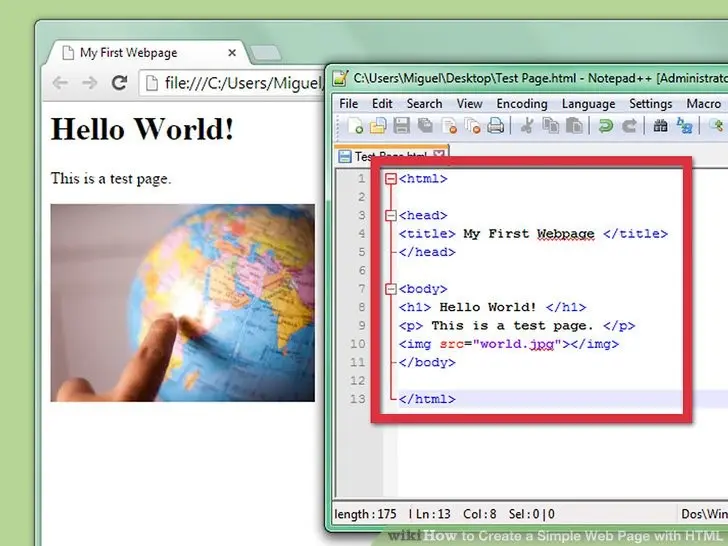
Task: Open the Settings menu in Notepad++
Action: pyautogui.click(x=650, y=104)
